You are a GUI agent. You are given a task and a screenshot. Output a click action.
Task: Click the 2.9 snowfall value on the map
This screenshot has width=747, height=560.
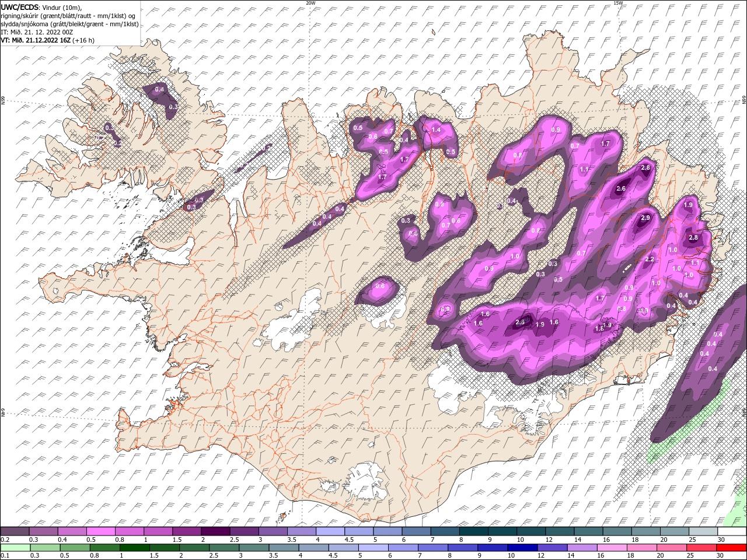[645, 218]
